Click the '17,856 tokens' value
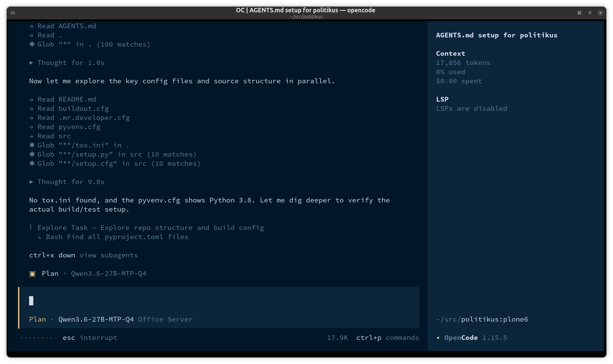 pos(463,63)
